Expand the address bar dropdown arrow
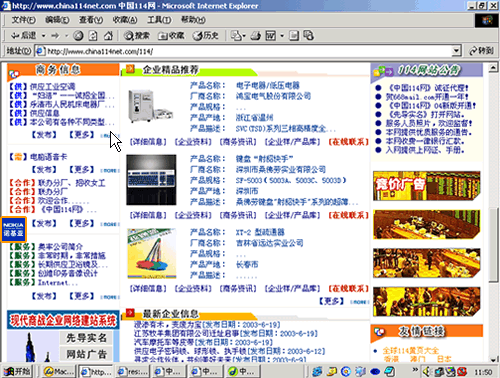Screen dimensions: 500x378 (456, 51)
